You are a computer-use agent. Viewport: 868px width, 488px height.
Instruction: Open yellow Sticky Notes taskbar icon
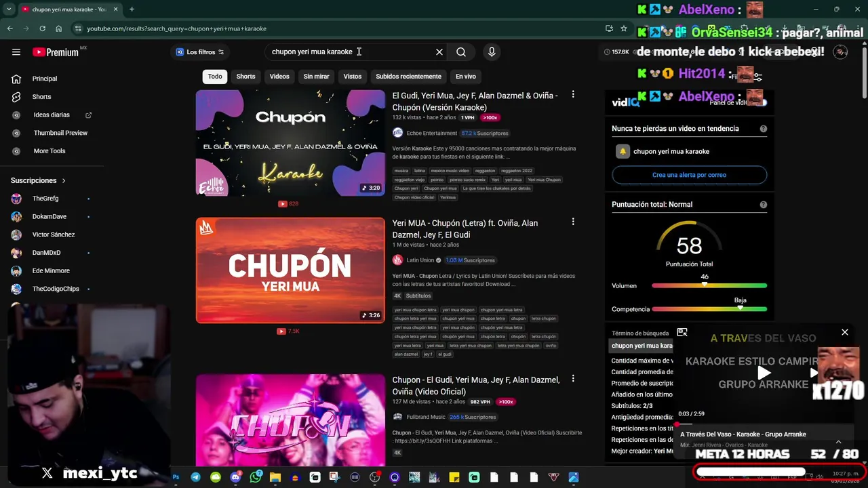(454, 477)
